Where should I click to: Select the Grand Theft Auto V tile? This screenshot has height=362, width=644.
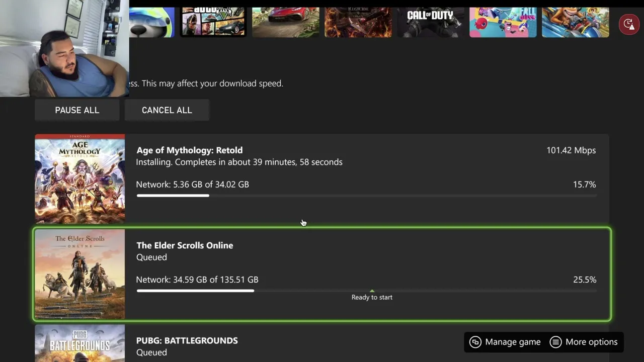(x=213, y=22)
